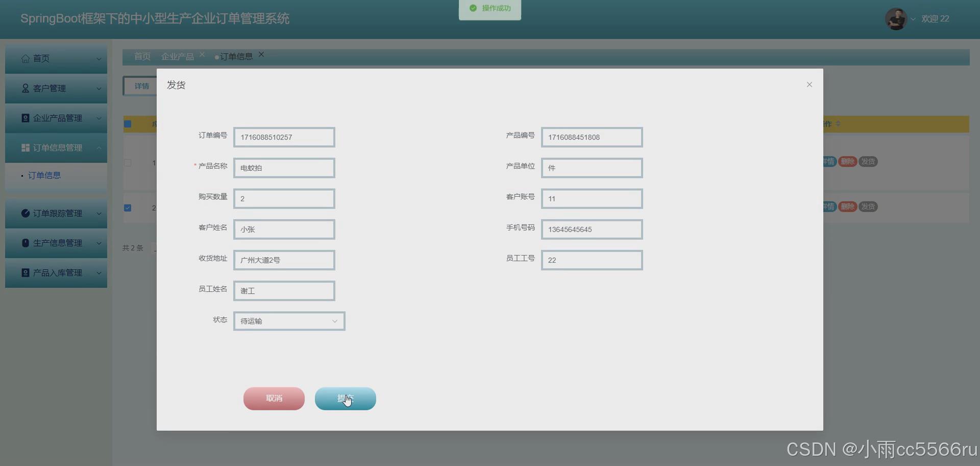This screenshot has height=466, width=980.
Task: Click the 共 2 条 pagination total text
Action: [133, 248]
